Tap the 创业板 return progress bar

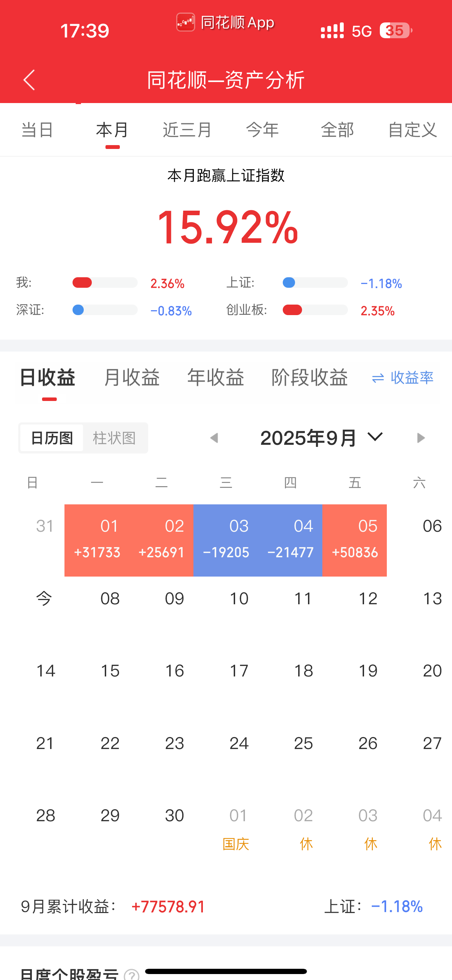coord(315,310)
